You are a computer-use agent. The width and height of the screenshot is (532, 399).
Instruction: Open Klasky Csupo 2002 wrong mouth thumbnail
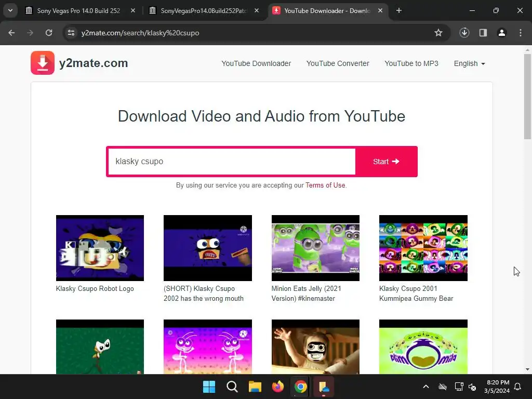pos(208,248)
